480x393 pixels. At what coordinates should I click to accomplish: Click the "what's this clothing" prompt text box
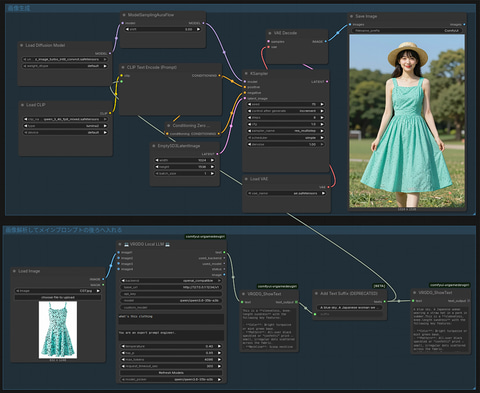(x=171, y=319)
